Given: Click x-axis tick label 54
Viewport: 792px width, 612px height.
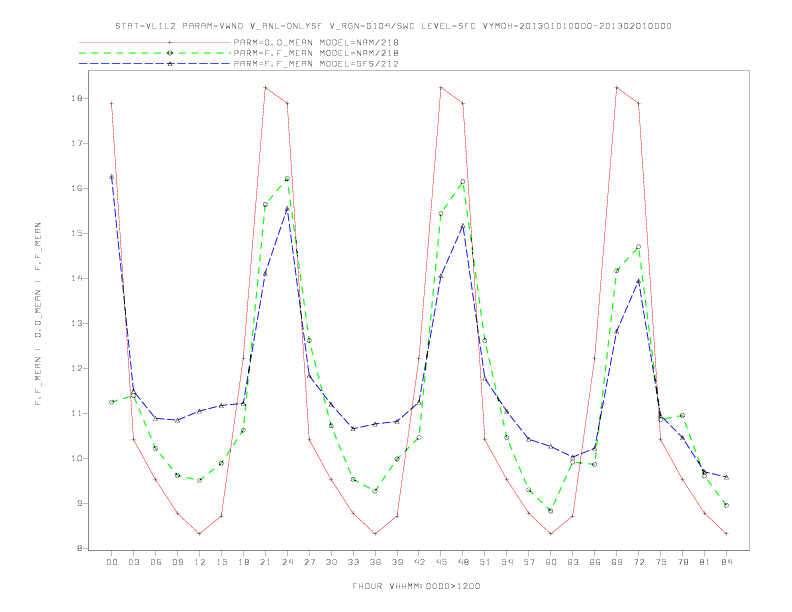Looking at the screenshot, I should (x=507, y=562).
